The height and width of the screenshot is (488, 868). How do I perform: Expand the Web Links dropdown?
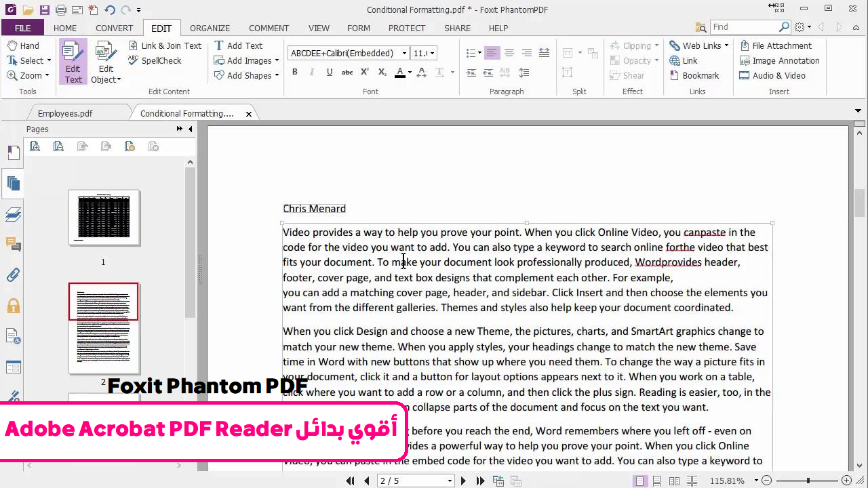click(726, 46)
